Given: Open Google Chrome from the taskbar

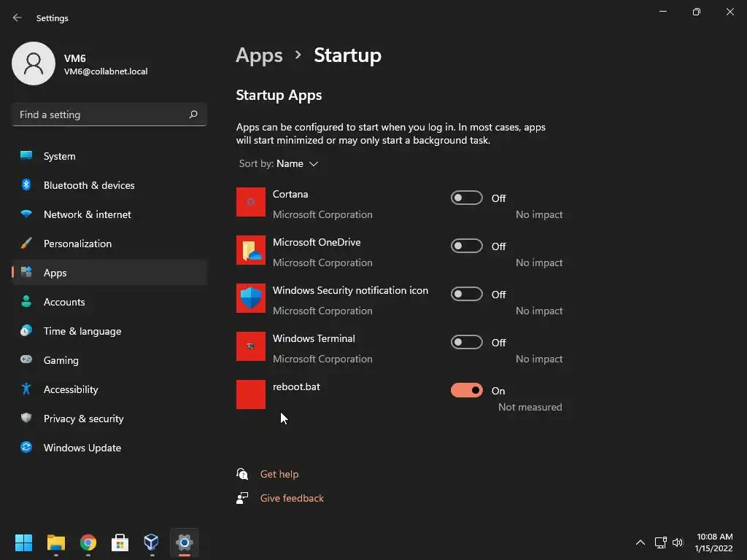Looking at the screenshot, I should (x=88, y=542).
